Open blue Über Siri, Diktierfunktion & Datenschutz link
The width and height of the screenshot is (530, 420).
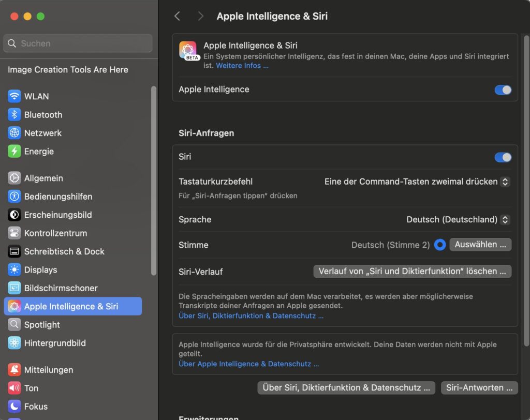[251, 316]
